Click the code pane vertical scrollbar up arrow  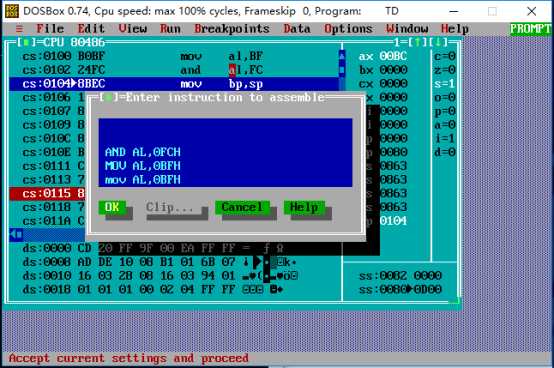click(342, 56)
